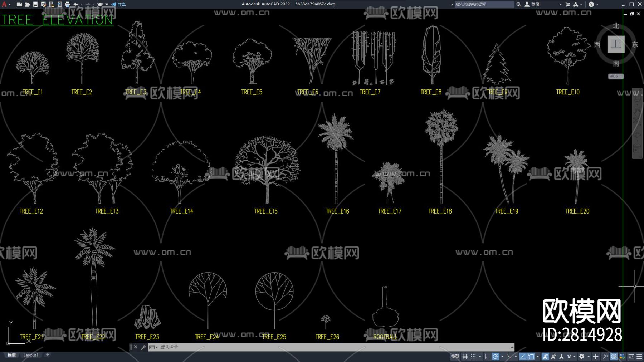Expand the InfoCenter search box arrow

(x=452, y=4)
